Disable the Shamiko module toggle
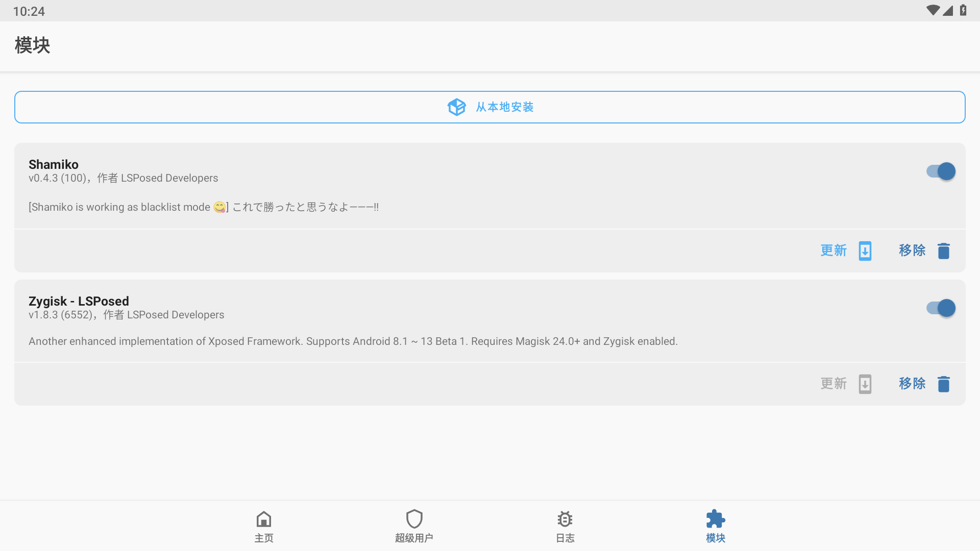 click(941, 171)
